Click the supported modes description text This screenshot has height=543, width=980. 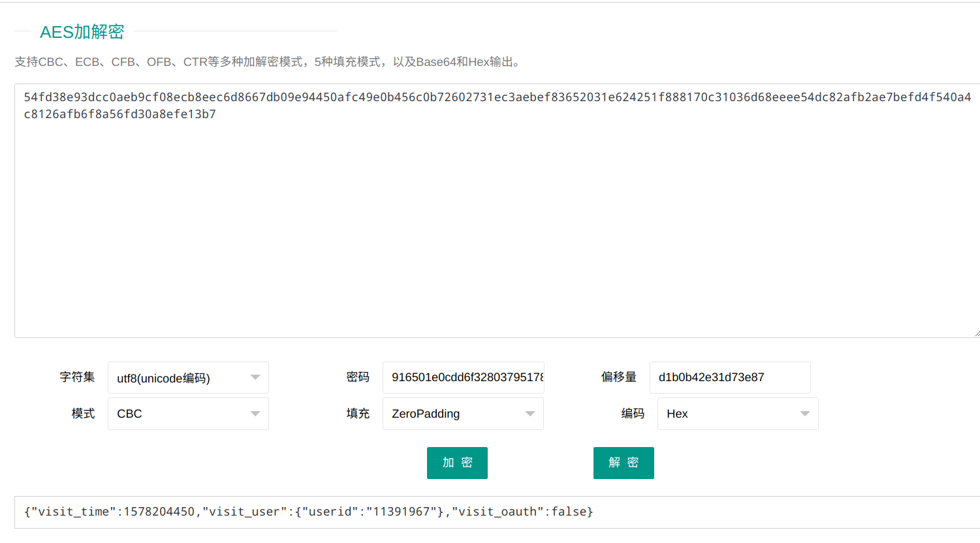point(267,62)
